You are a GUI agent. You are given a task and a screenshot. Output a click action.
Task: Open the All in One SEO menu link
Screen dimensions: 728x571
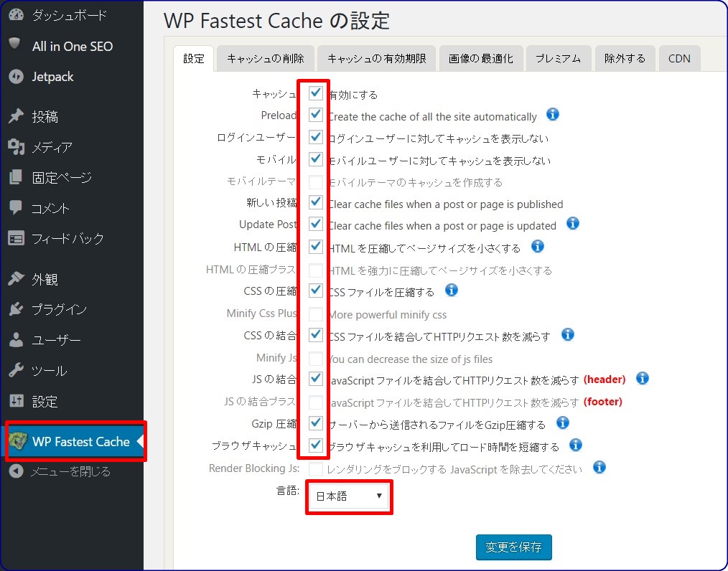(73, 47)
